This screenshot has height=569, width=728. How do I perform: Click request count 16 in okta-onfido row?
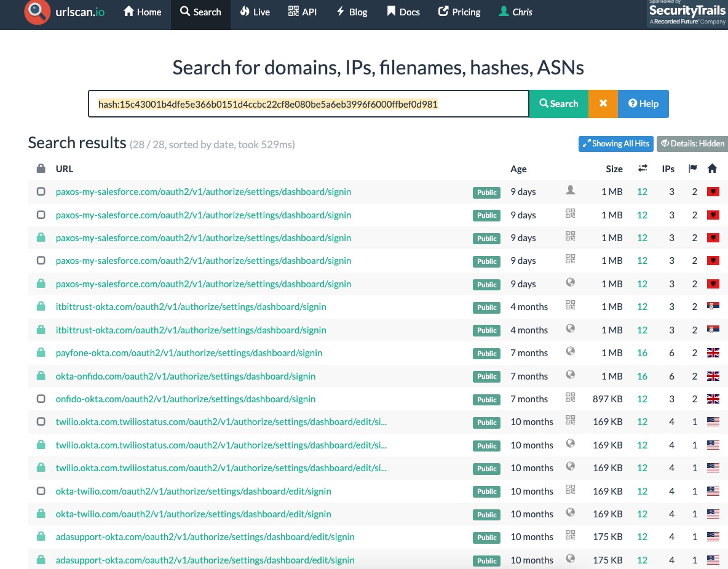642,376
